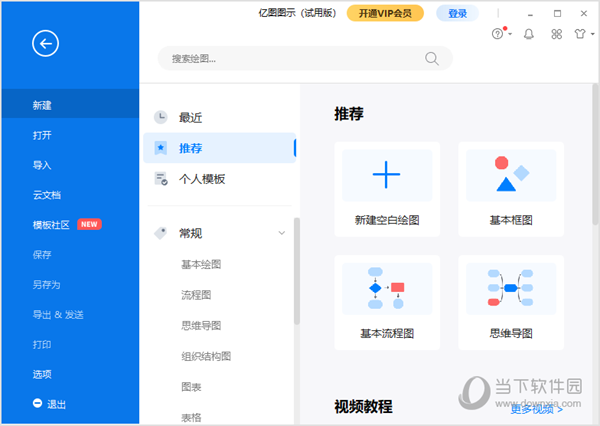Viewport: 600px width, 426px height.
Task: Click the category list vertical scrollbar
Action: pyautogui.click(x=297, y=271)
